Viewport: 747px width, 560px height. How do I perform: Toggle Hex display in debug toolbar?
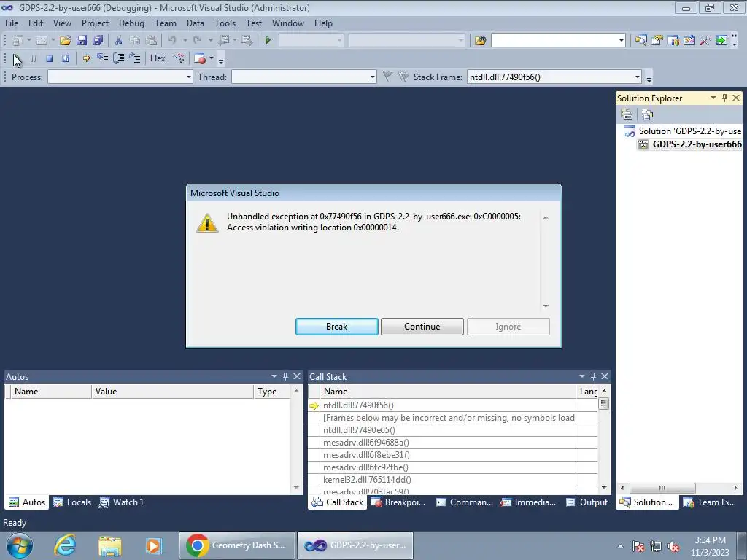pyautogui.click(x=158, y=58)
